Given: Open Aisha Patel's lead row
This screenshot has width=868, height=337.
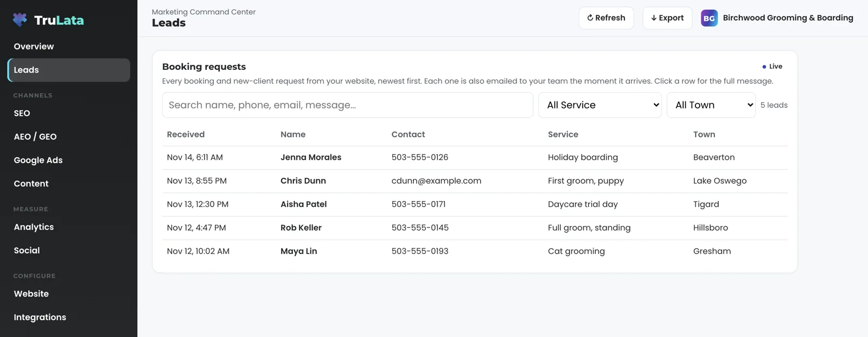Looking at the screenshot, I should pos(475,204).
